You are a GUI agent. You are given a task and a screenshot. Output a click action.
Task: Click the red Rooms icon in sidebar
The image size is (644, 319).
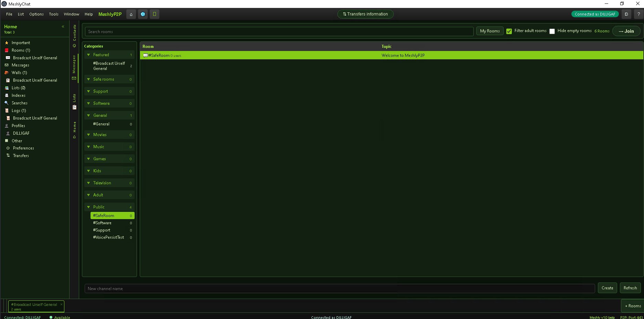pyautogui.click(x=7, y=50)
